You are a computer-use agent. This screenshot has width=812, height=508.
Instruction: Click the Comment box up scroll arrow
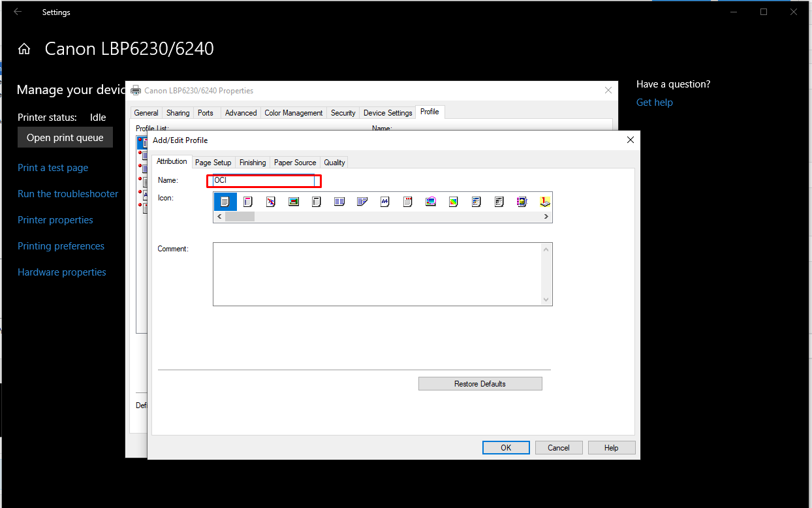point(546,249)
